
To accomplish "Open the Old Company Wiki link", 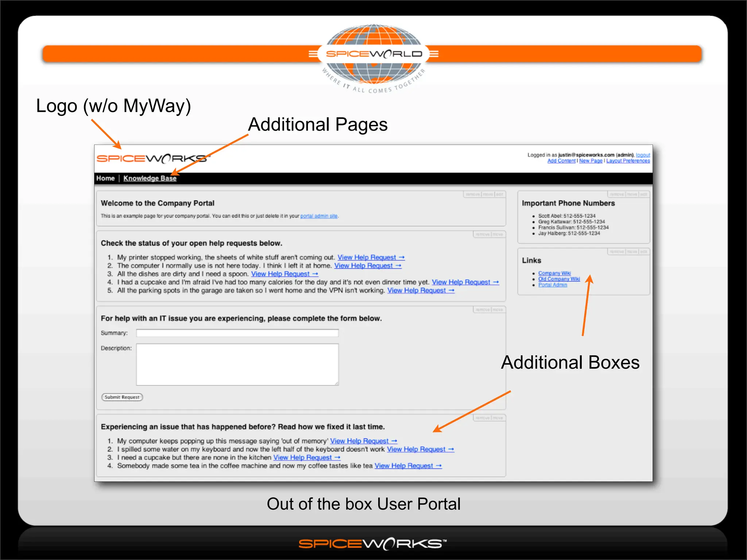I will (559, 279).
